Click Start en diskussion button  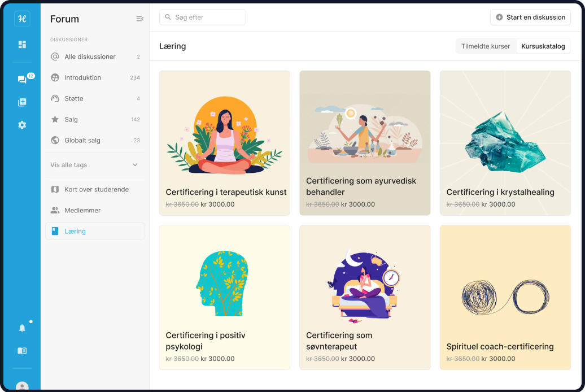coord(530,18)
